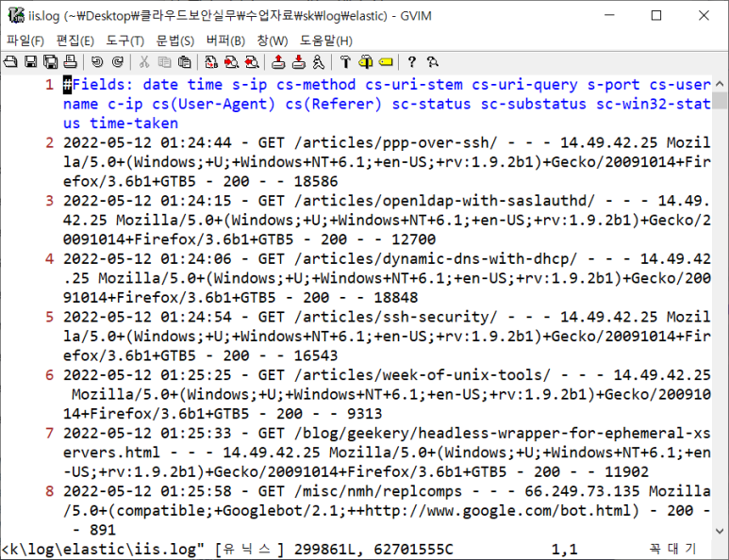Click the Copy icon in the toolbar

[x=165, y=62]
